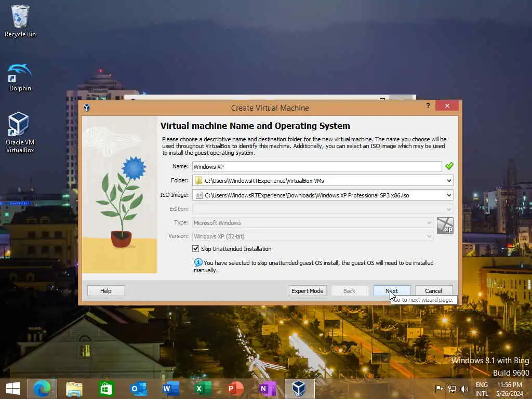This screenshot has width=532, height=399.
Task: Cancel the Create Virtual Machine wizard
Action: point(434,291)
